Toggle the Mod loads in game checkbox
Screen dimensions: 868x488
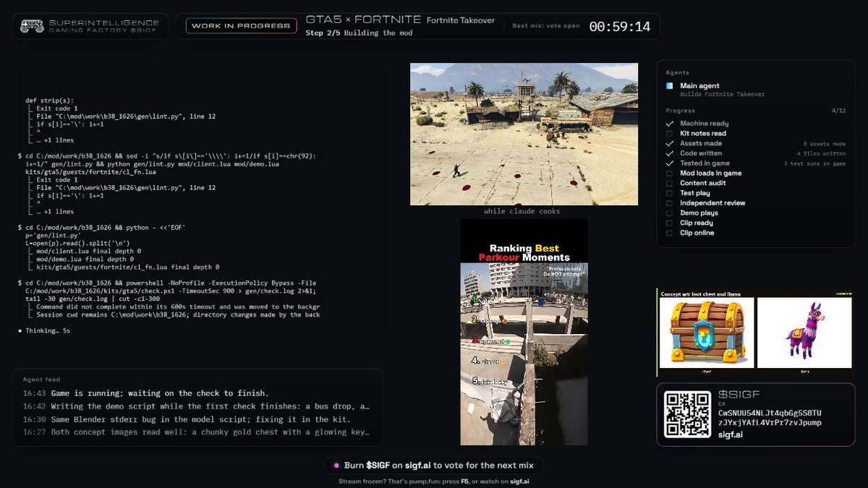tap(670, 174)
